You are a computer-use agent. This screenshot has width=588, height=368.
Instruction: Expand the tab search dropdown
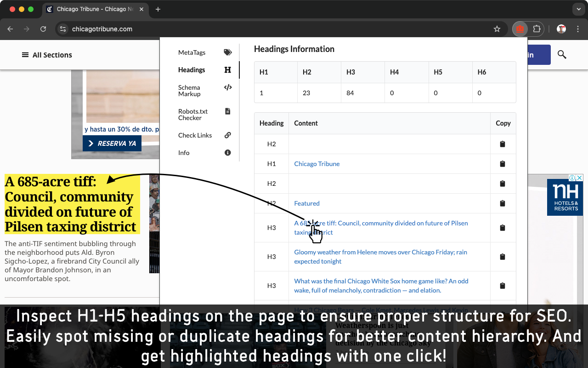coord(578,9)
